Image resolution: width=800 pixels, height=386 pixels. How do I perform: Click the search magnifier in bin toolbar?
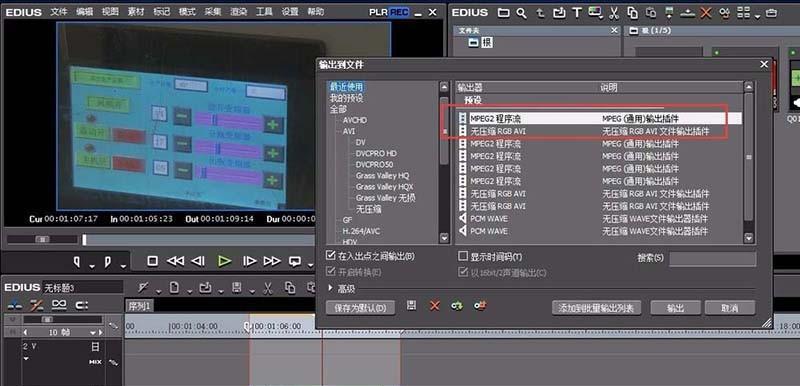pos(521,13)
